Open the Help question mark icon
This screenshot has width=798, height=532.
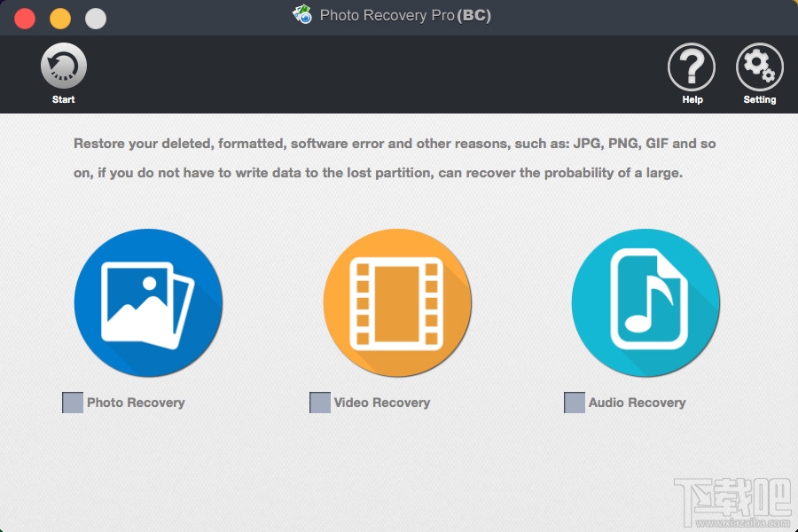[691, 66]
